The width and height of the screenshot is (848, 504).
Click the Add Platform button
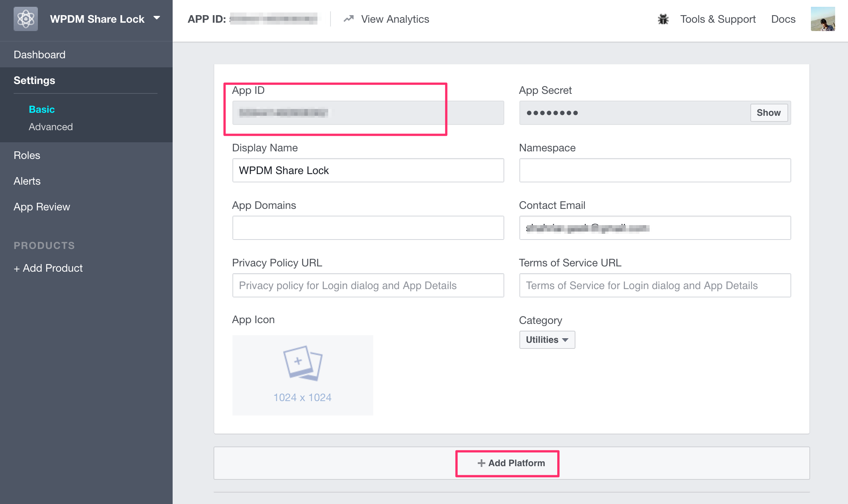pyautogui.click(x=511, y=463)
